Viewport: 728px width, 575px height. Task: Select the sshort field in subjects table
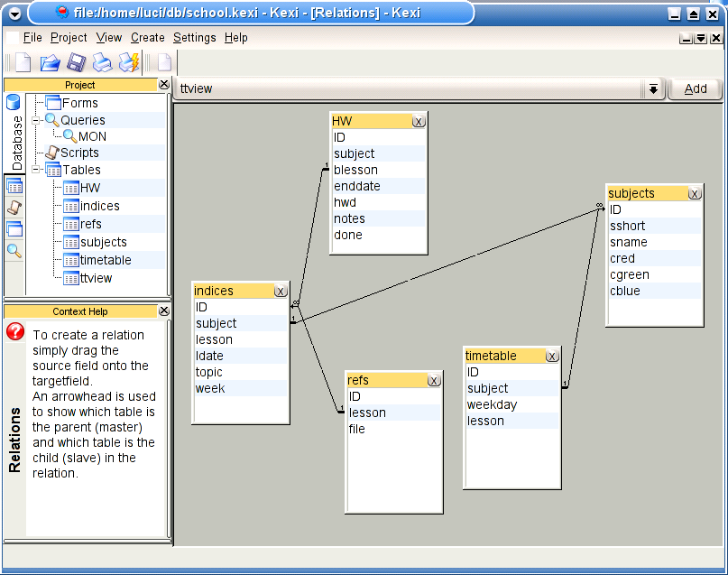[627, 226]
